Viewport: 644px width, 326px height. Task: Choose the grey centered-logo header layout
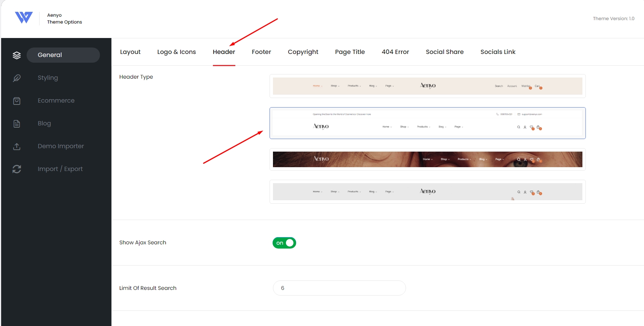[428, 192]
